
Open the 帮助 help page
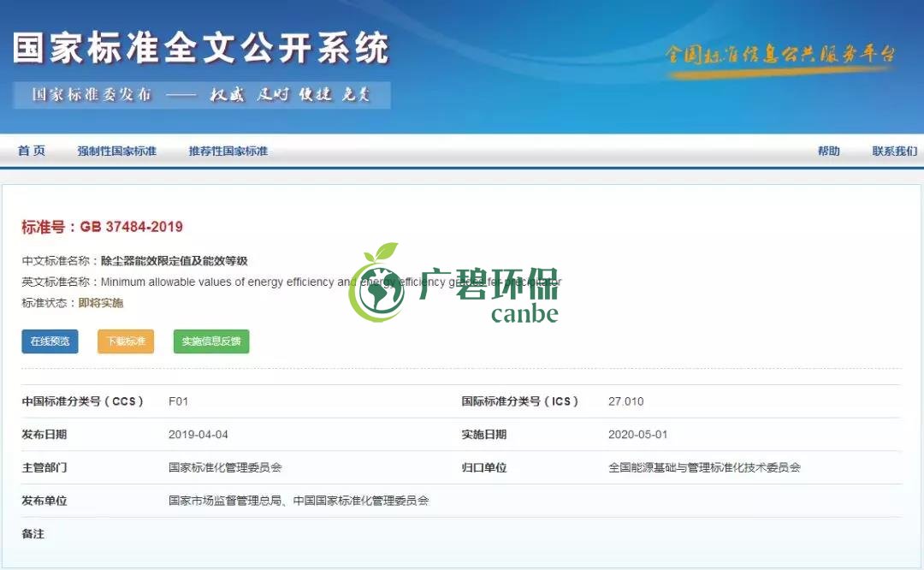(828, 151)
